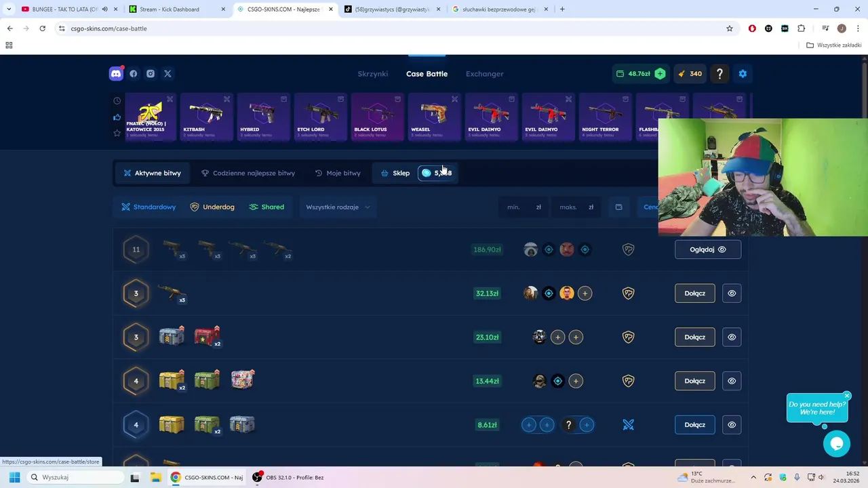Watch the 8.61zł battle via eye icon

tap(732, 425)
